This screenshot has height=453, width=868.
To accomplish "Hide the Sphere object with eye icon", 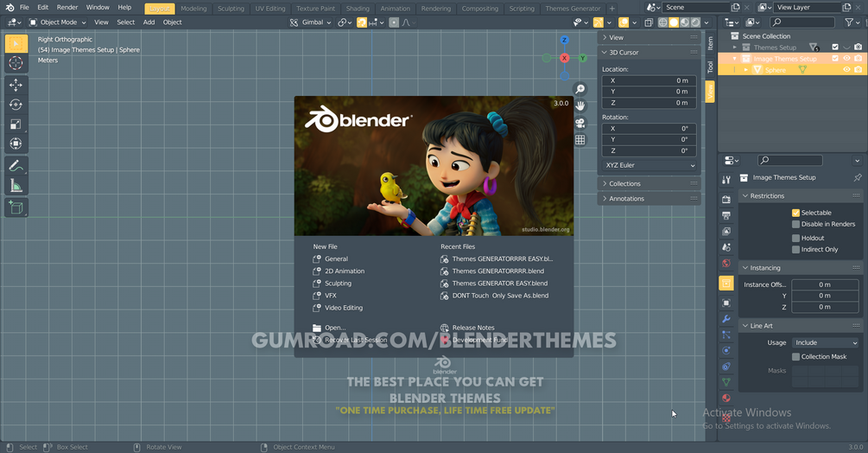I will click(846, 70).
